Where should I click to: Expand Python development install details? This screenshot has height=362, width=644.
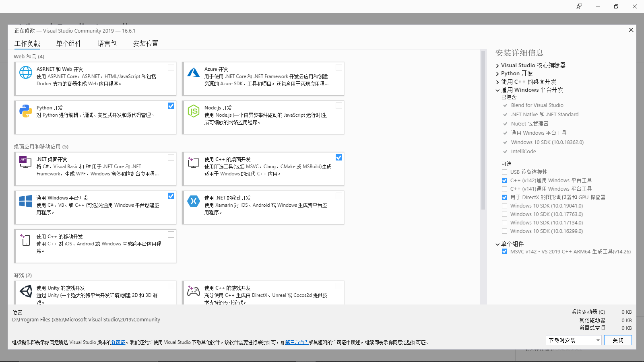point(497,74)
